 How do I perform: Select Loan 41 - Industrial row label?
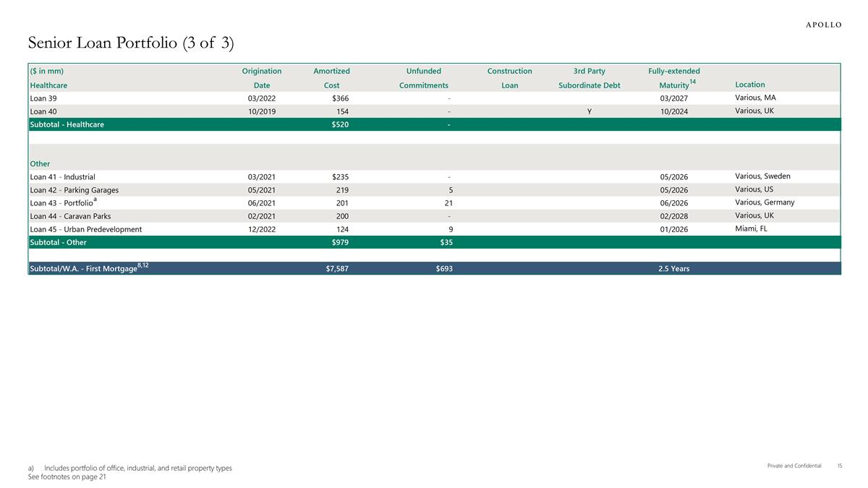62,176
